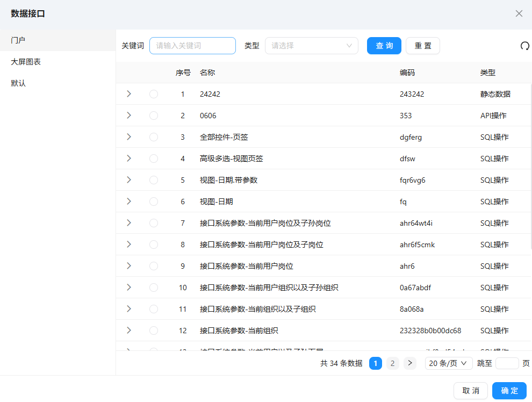Select the 默认 category in sidebar

(18, 83)
